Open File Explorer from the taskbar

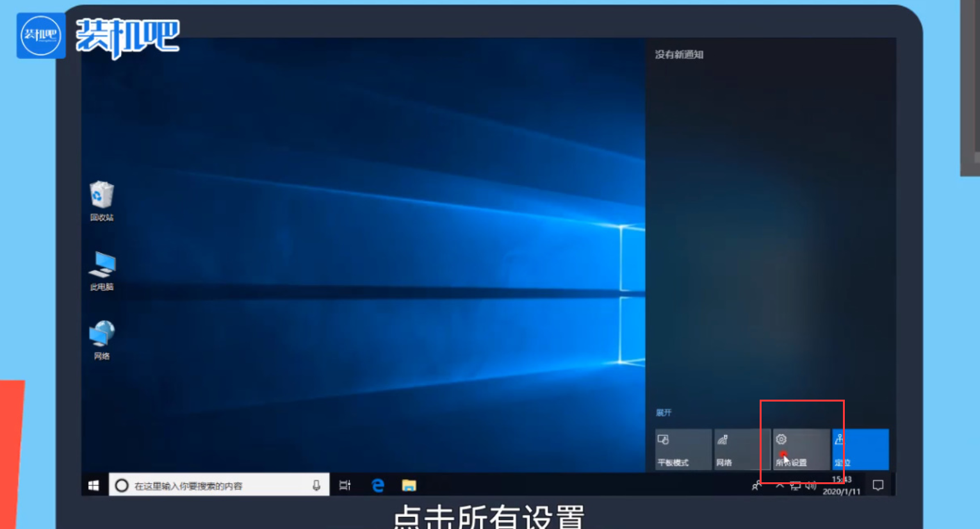[409, 485]
